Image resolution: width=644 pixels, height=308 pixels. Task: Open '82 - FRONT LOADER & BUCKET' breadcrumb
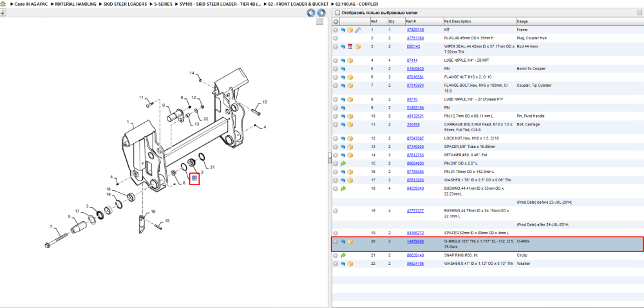click(x=298, y=4)
